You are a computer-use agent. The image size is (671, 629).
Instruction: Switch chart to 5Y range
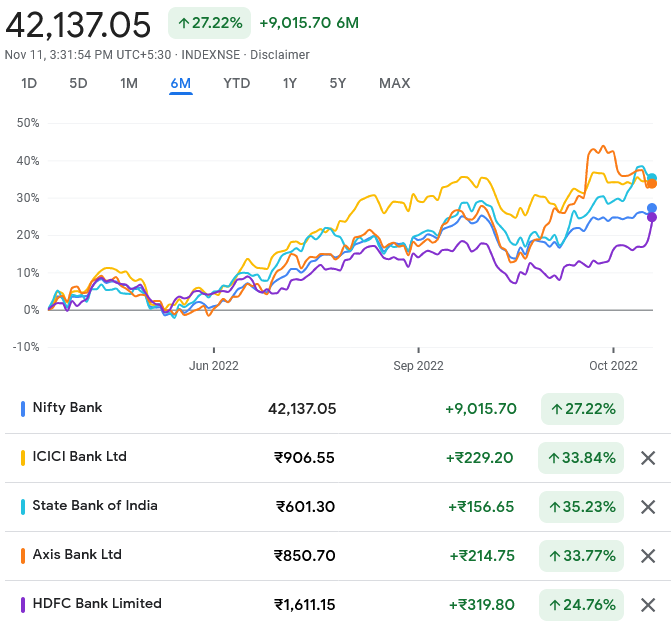point(338,83)
